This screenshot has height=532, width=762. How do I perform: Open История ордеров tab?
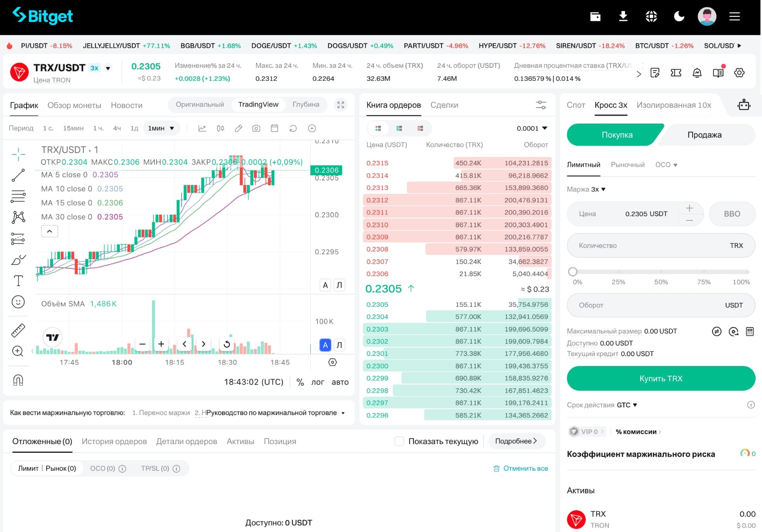pos(114,441)
